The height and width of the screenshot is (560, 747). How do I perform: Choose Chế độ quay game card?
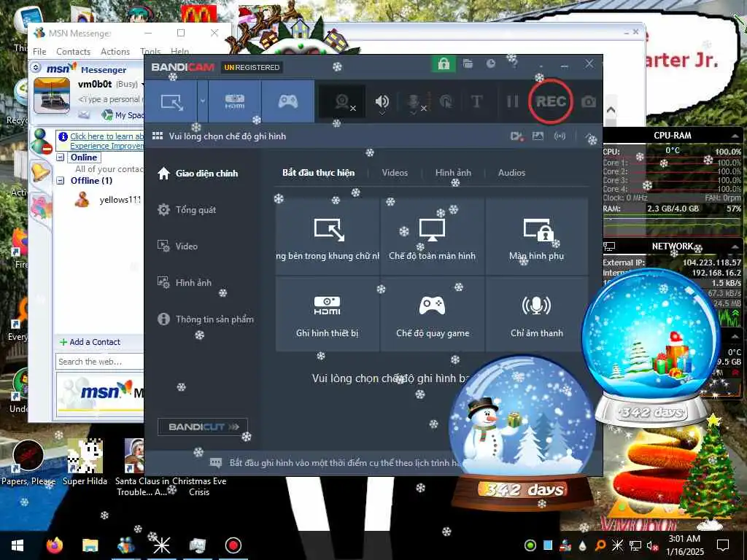point(432,314)
